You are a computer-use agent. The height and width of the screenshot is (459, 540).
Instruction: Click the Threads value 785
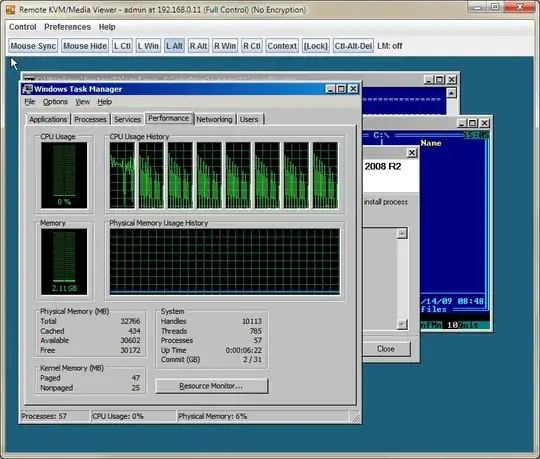tap(256, 331)
